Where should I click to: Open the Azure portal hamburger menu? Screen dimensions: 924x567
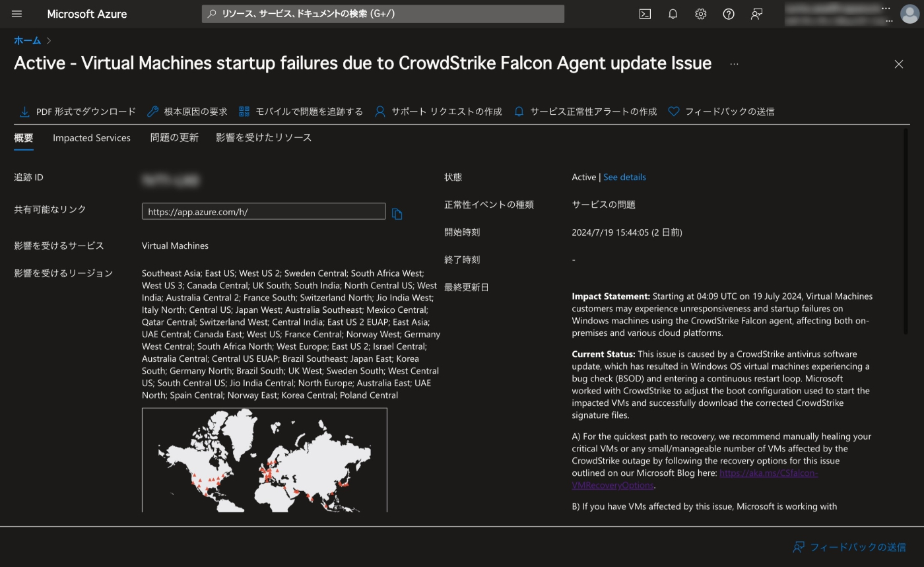16,14
